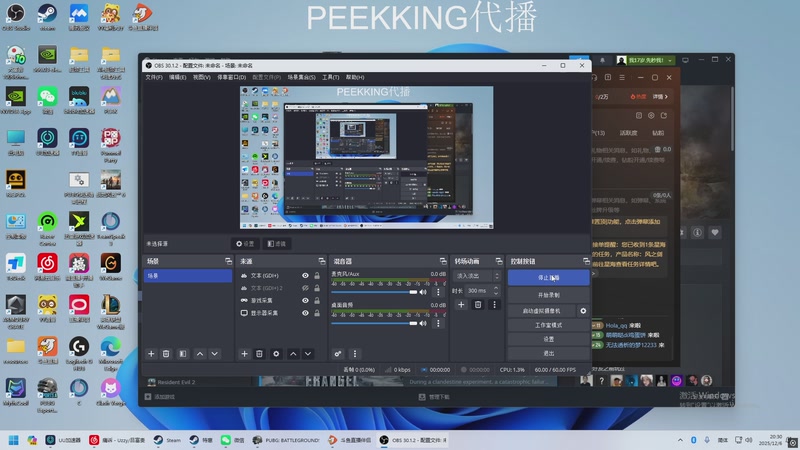
Task: Toggle visibility of display capture source
Action: pos(305,313)
